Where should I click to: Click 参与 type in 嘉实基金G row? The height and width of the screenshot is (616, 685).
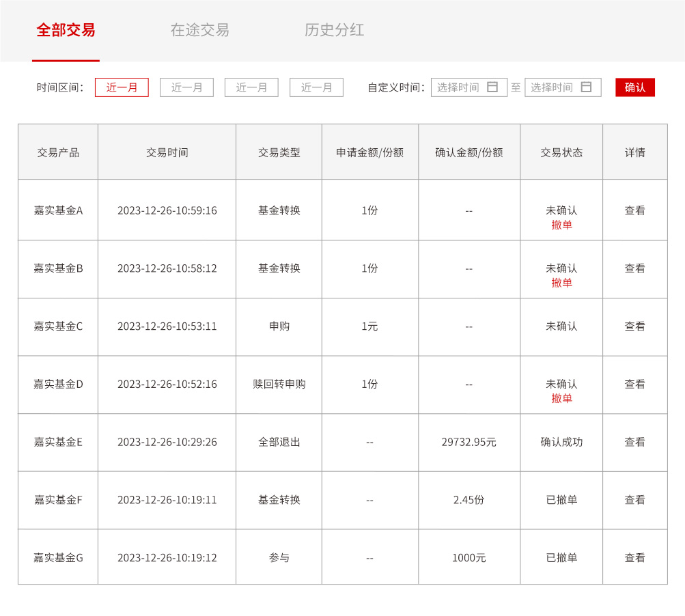[x=279, y=558]
